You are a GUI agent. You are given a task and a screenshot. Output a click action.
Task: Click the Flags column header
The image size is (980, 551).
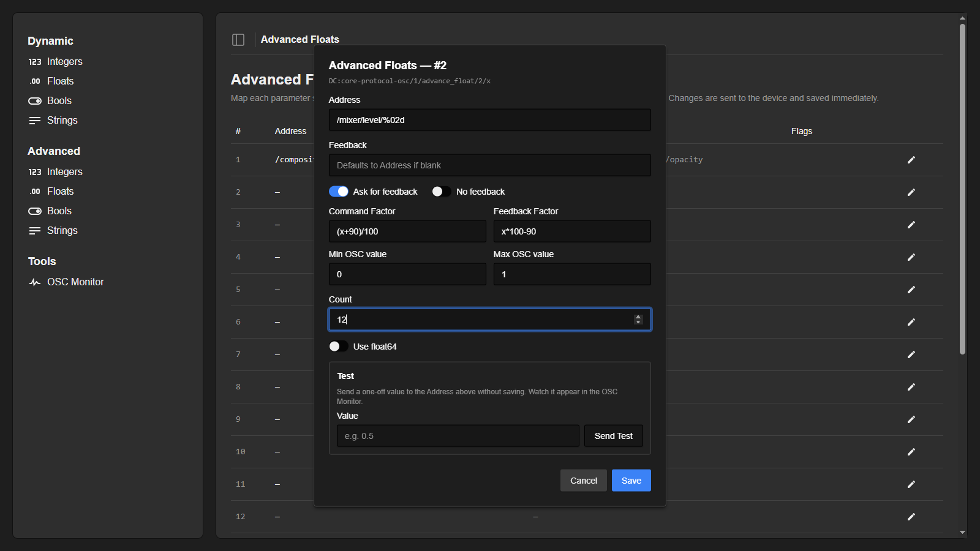pos(802,131)
